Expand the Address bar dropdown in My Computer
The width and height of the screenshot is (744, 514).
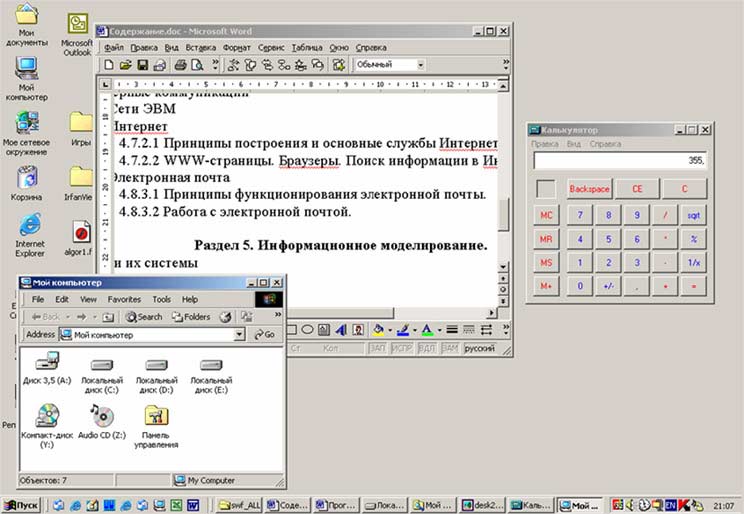coord(239,335)
